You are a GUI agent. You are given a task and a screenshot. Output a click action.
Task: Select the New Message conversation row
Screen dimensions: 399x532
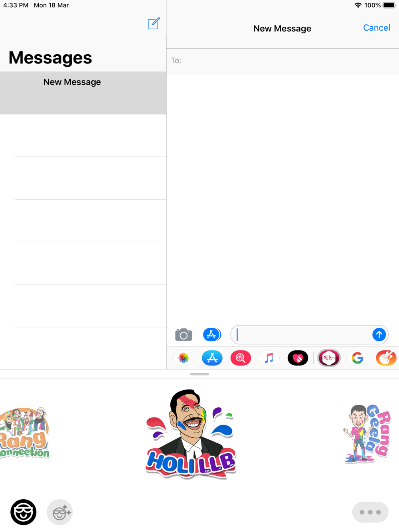click(x=83, y=93)
